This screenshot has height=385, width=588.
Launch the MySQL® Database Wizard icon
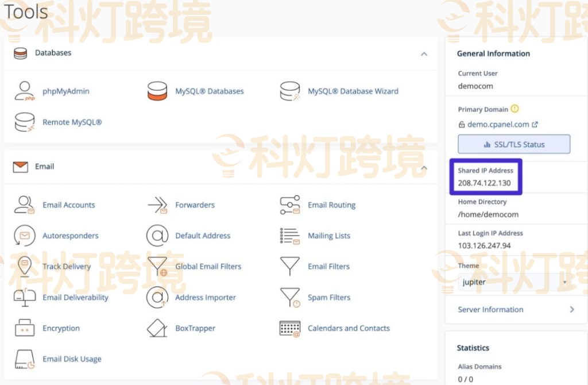click(289, 90)
